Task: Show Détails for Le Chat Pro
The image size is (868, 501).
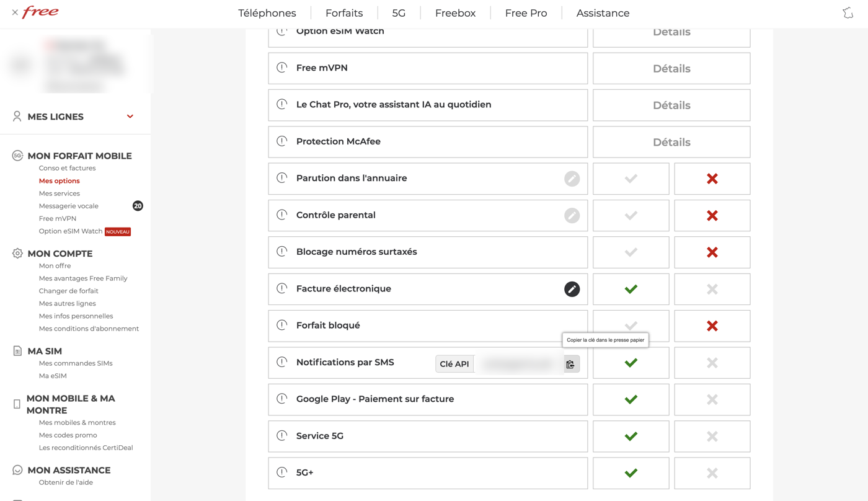Action: 671,105
